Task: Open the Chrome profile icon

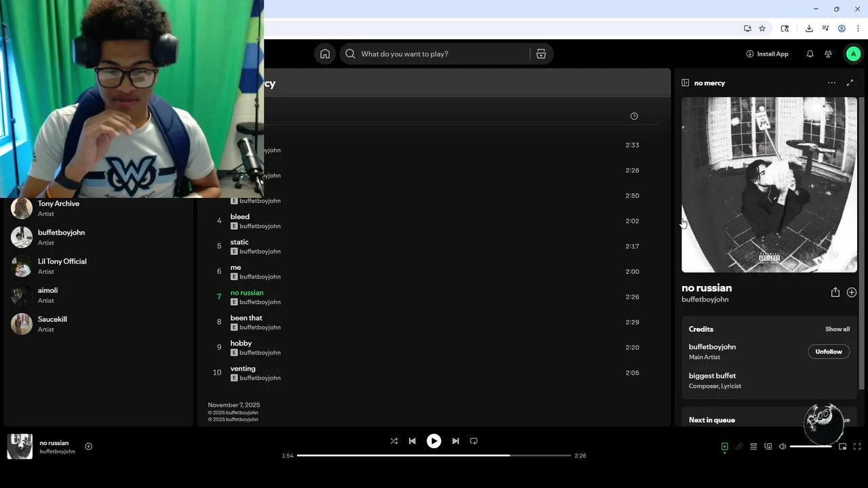Action: pos(842,28)
